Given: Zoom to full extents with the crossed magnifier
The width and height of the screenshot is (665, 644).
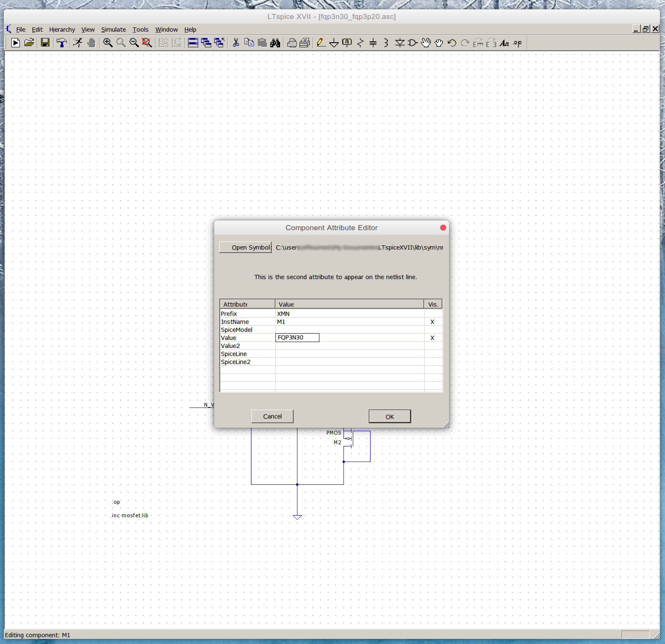Looking at the screenshot, I should coord(147,43).
